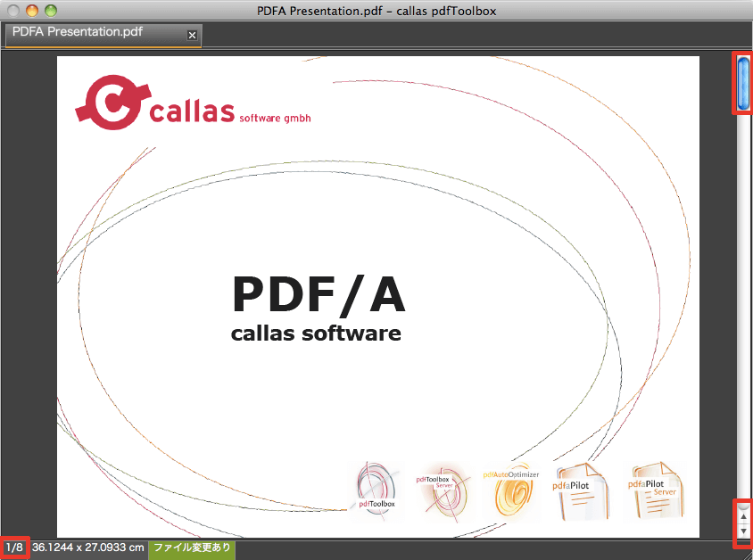Viewport: 753px width, 560px height.
Task: Click the page size 36.1244 x 27.0933 cm
Action: (x=88, y=548)
